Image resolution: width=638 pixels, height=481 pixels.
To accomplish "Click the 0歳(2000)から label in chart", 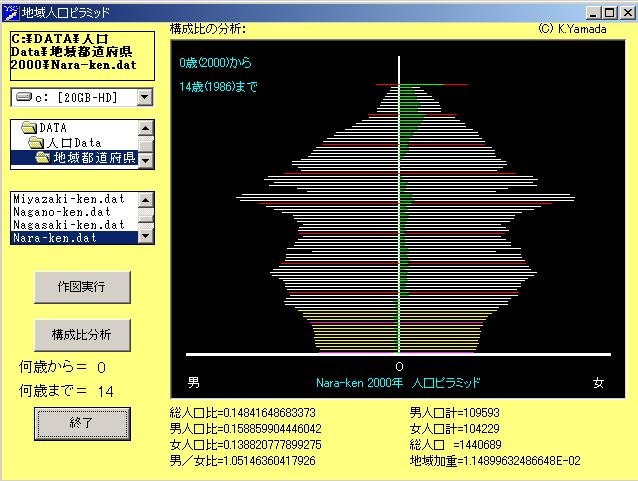I will coord(216,63).
